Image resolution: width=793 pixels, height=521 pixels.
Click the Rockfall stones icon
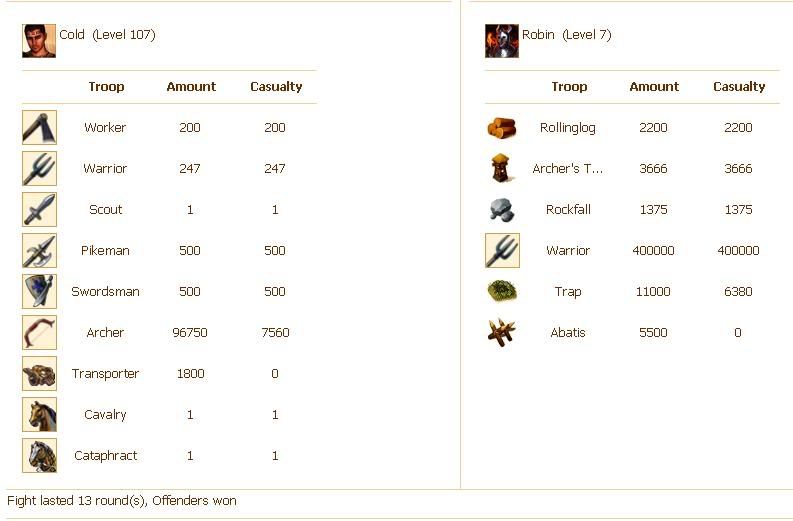(502, 210)
